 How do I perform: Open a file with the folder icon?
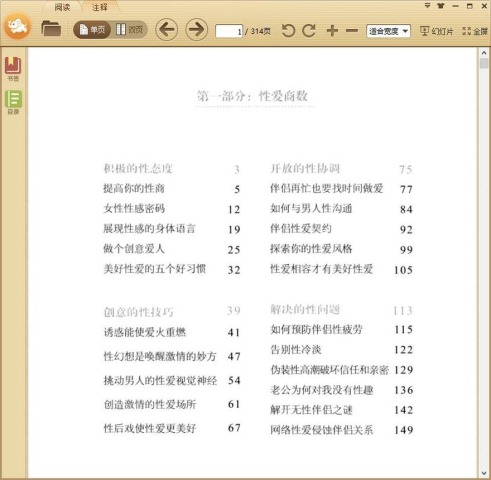pyautogui.click(x=51, y=29)
